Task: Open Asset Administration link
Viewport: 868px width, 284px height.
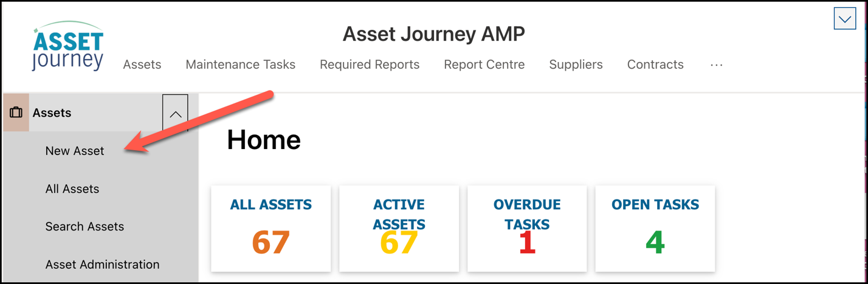Action: tap(102, 265)
